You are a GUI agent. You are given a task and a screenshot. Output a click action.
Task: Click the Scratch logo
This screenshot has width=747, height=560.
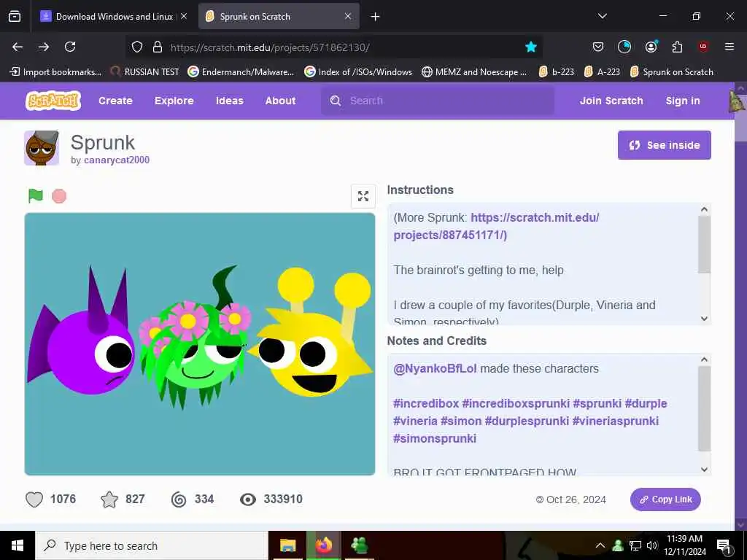(x=53, y=101)
